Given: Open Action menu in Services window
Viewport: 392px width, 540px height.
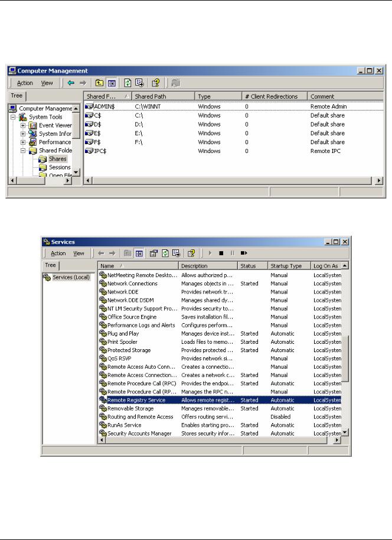Looking at the screenshot, I should [x=58, y=253].
